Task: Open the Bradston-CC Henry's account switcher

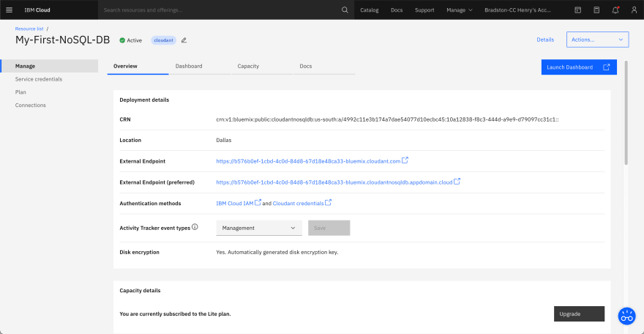Action: 517,10
